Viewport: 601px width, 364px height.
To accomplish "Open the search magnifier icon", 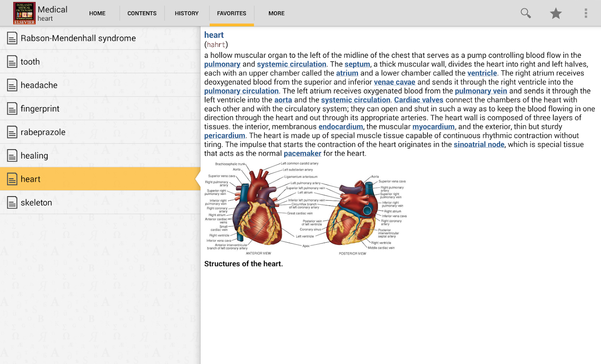I will pyautogui.click(x=525, y=13).
